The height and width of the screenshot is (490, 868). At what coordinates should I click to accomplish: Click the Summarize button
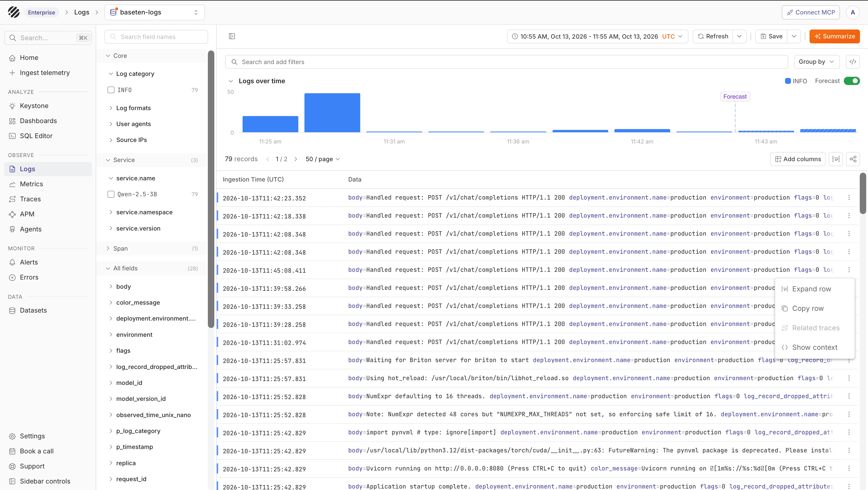point(834,36)
